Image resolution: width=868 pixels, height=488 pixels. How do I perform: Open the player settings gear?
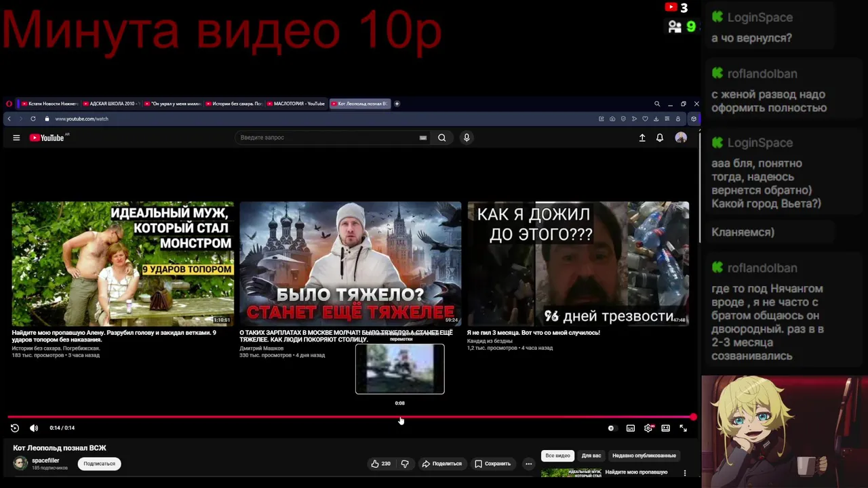(x=648, y=428)
